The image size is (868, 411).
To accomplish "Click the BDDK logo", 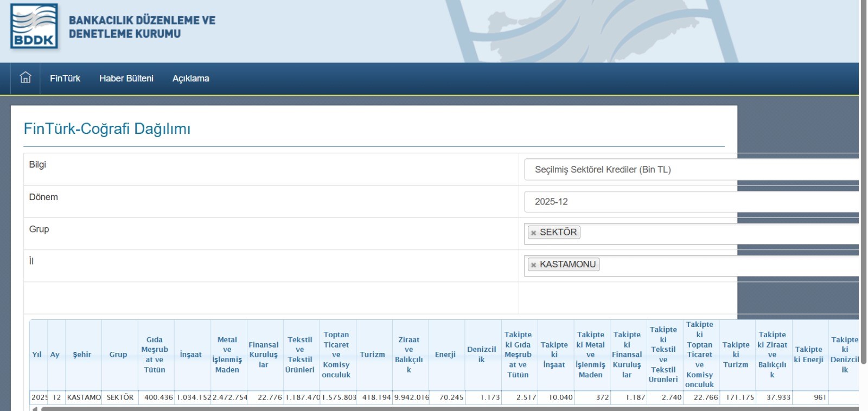I will point(34,27).
